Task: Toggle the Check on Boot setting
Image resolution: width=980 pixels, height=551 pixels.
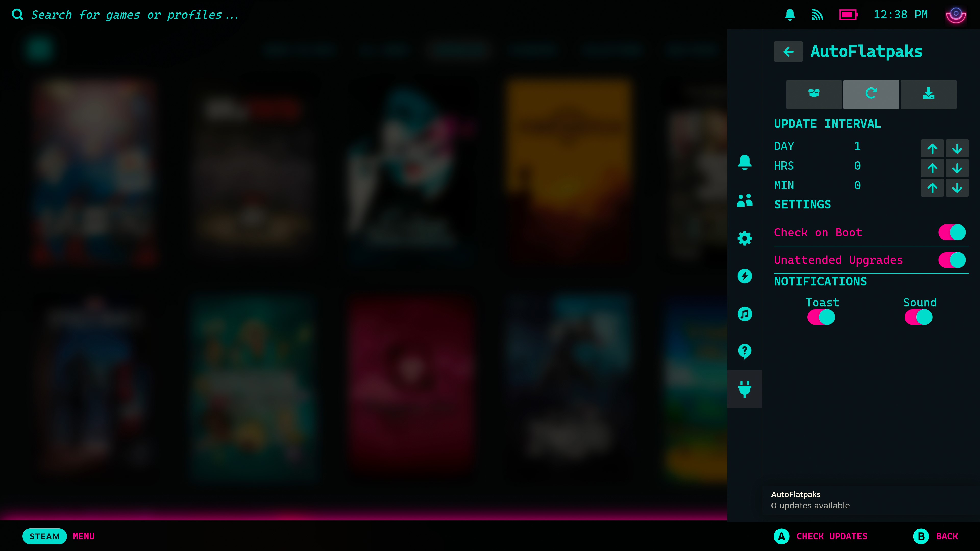Action: (x=951, y=232)
